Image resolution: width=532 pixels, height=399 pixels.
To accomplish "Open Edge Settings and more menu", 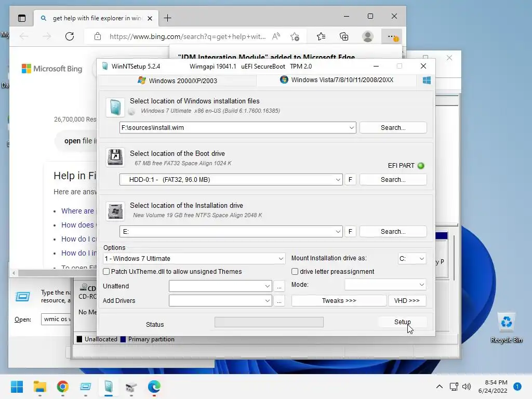I will click(392, 36).
